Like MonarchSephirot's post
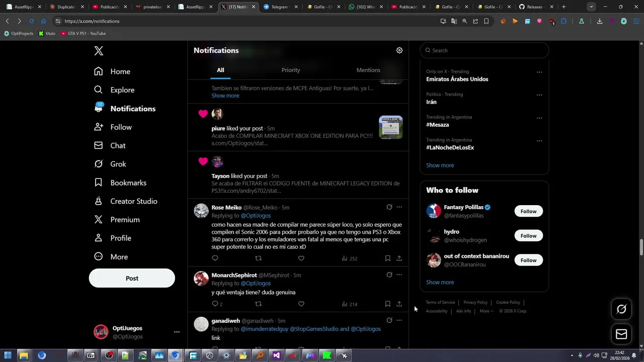Screen dimensions: 644x362 tap(301, 304)
